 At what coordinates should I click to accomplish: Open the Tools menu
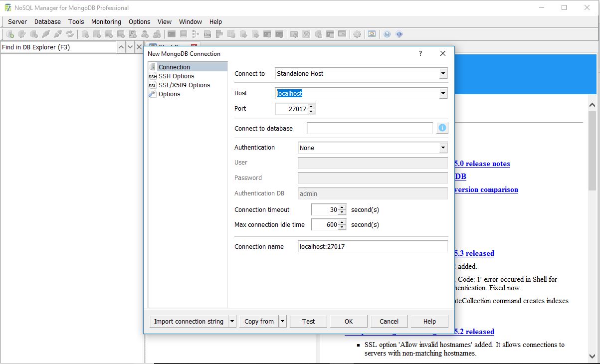76,21
